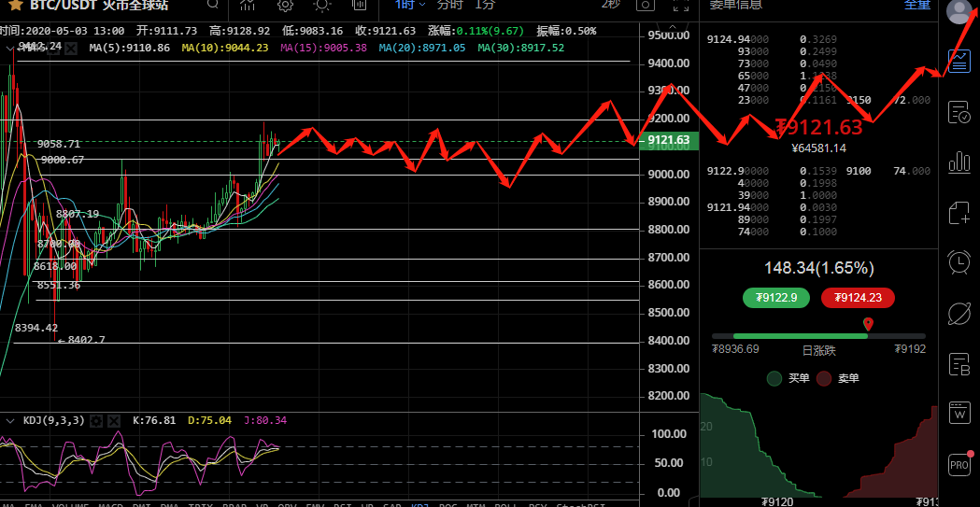Open the bar chart icon in sidebar
The height and width of the screenshot is (507, 980).
959,162
